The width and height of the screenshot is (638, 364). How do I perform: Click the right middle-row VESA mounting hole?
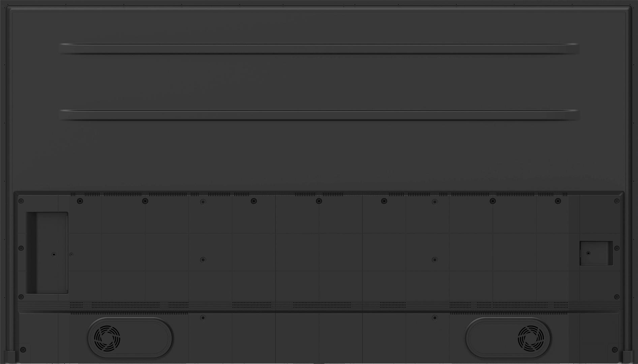pyautogui.click(x=435, y=260)
